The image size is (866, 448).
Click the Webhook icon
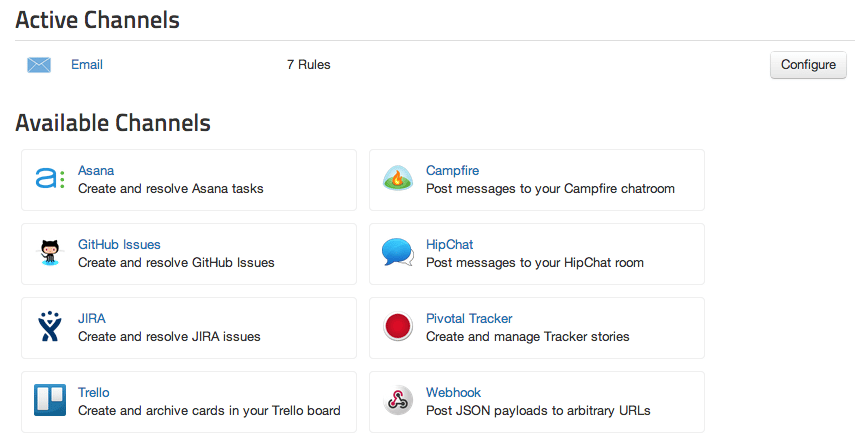(398, 400)
